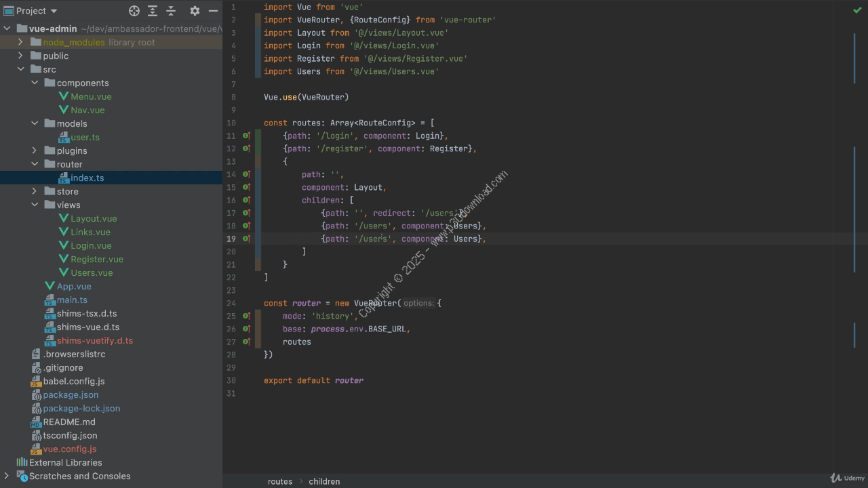868x488 pixels.
Task: Select shims-vuetify.d.ts file
Action: [x=95, y=340]
